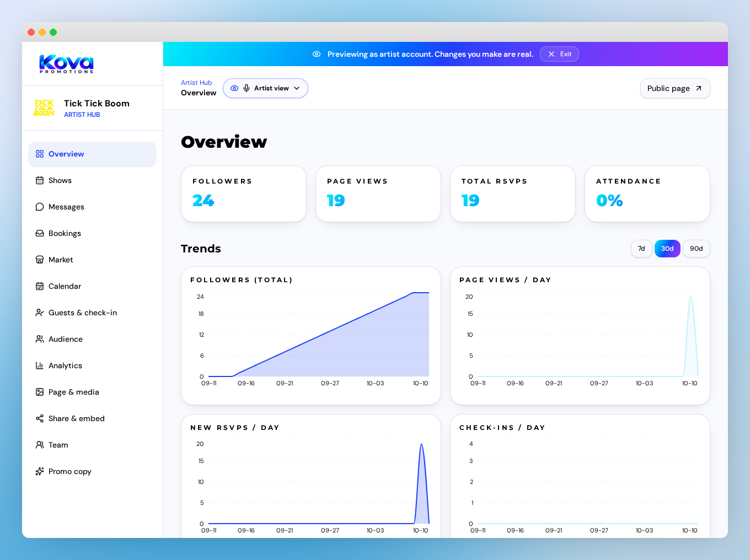Click the Team users icon
The width and height of the screenshot is (750, 560).
(40, 445)
